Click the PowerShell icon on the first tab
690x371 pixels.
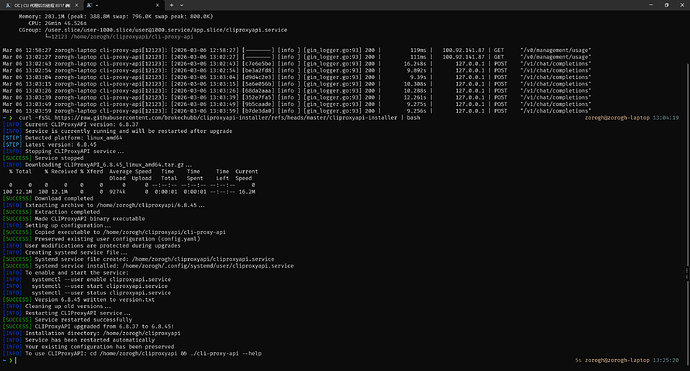pyautogui.click(x=8, y=5)
